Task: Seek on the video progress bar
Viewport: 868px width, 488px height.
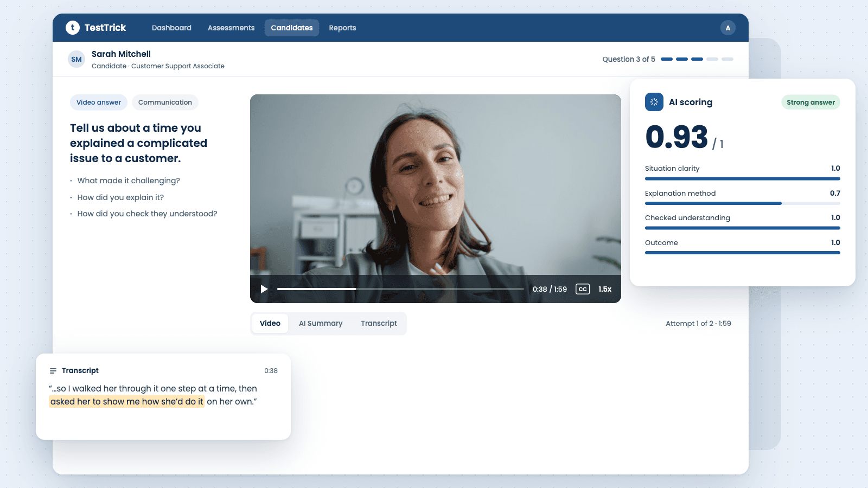Action: pyautogui.click(x=400, y=289)
